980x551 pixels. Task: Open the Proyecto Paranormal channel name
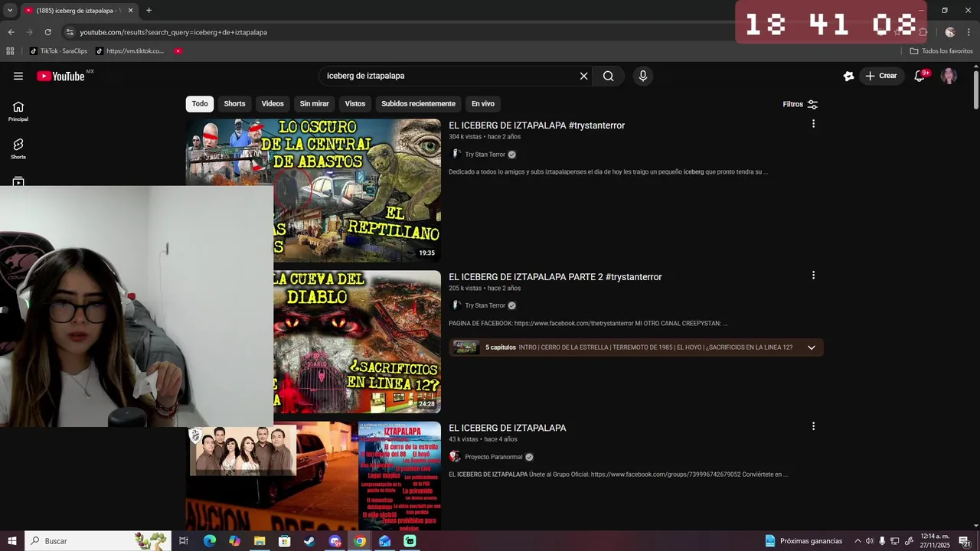click(x=494, y=457)
